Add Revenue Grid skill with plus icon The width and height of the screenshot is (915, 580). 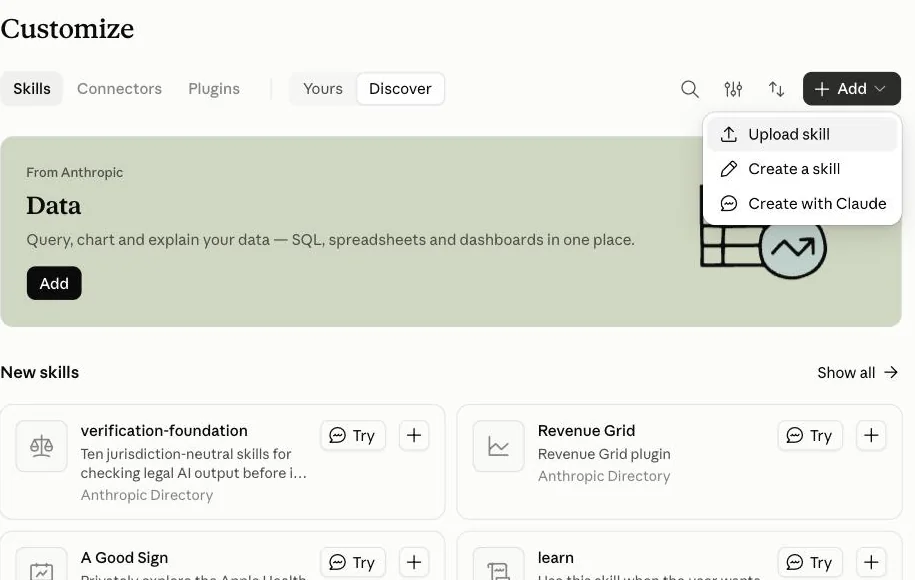pyautogui.click(x=871, y=435)
